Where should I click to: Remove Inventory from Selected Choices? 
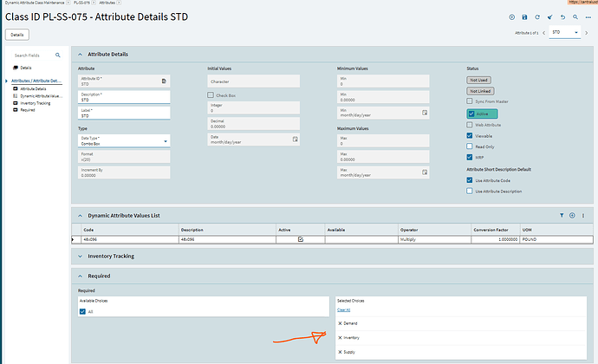point(340,338)
